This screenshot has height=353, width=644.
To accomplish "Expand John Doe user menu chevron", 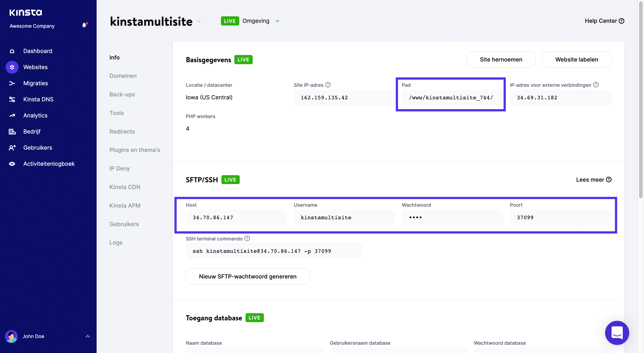I will (x=87, y=336).
